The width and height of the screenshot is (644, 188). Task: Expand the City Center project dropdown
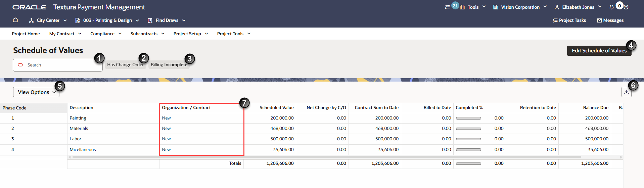[65, 20]
